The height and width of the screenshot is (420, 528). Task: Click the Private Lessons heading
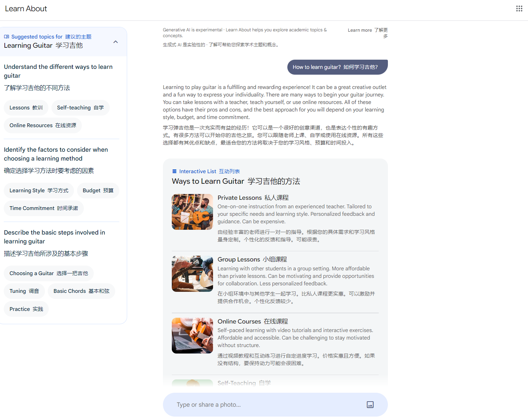[x=253, y=198]
